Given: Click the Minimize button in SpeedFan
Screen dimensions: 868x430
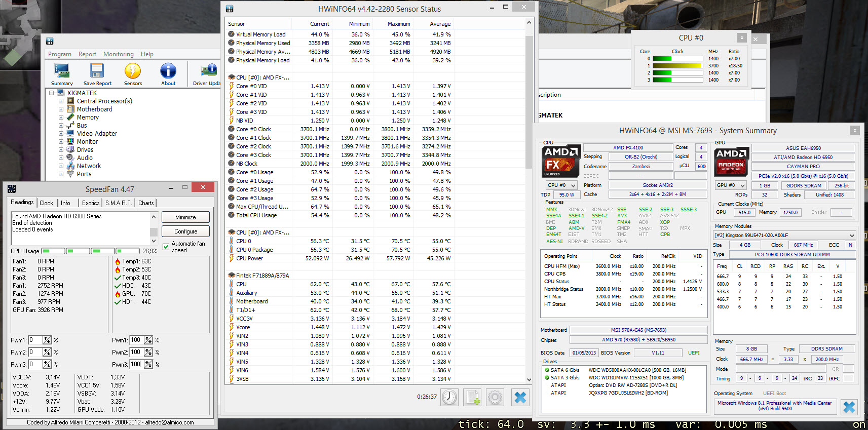Looking at the screenshot, I should tap(185, 217).
